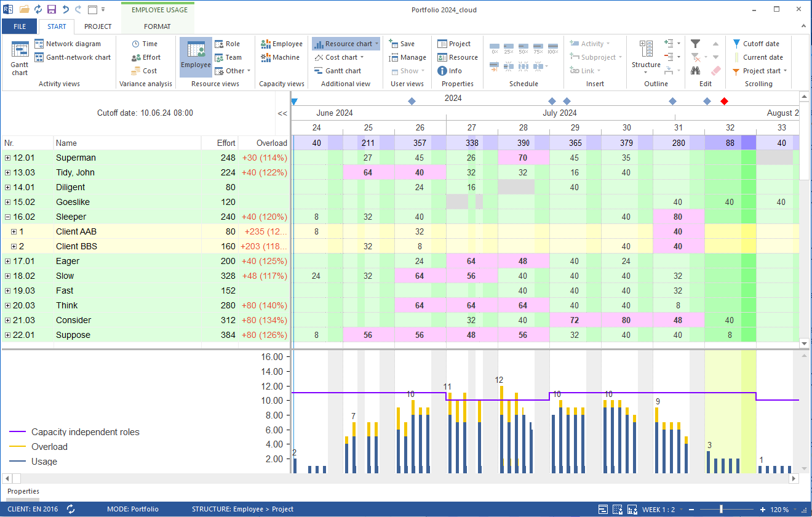Click the blue cutoff date triangle marker
The image size is (812, 517).
click(x=294, y=101)
